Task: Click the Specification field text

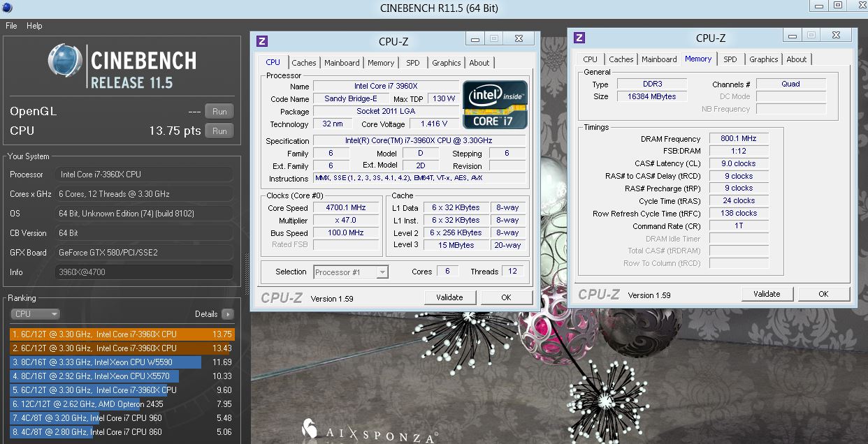Action: [419, 141]
